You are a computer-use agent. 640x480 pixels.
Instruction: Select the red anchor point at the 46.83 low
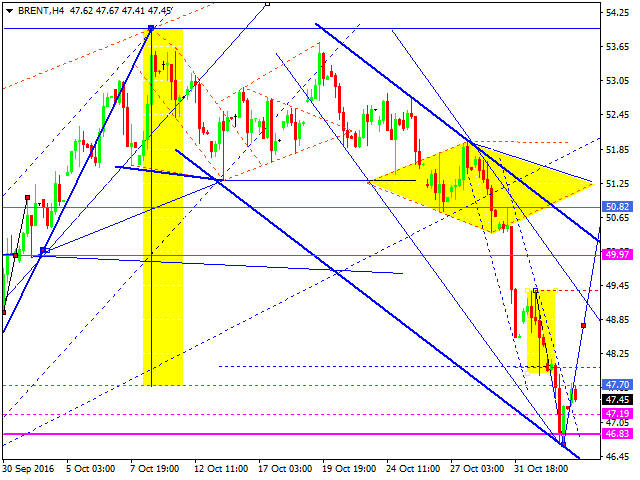click(x=563, y=444)
